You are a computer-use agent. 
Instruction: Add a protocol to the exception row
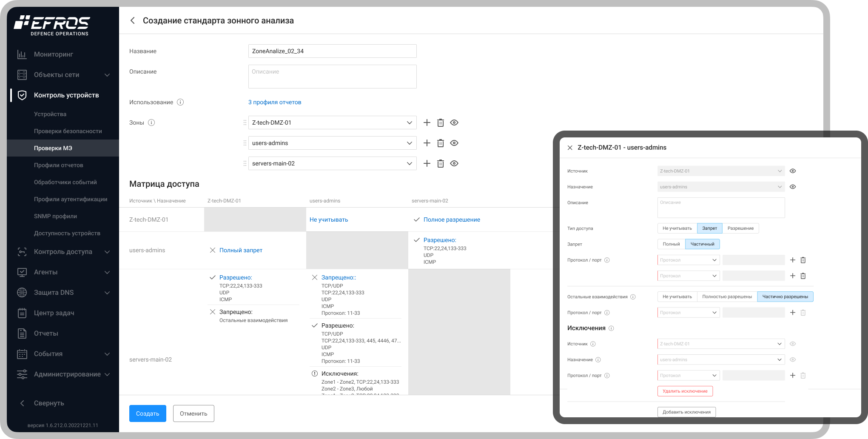pos(793,375)
